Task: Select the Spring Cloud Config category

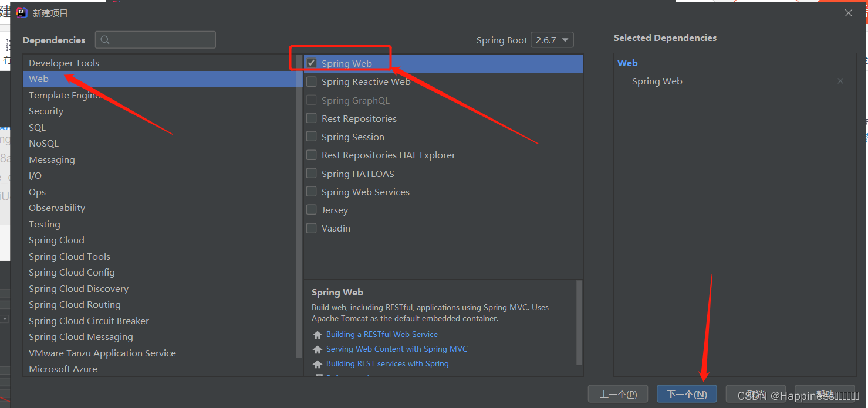Action: click(x=160, y=273)
